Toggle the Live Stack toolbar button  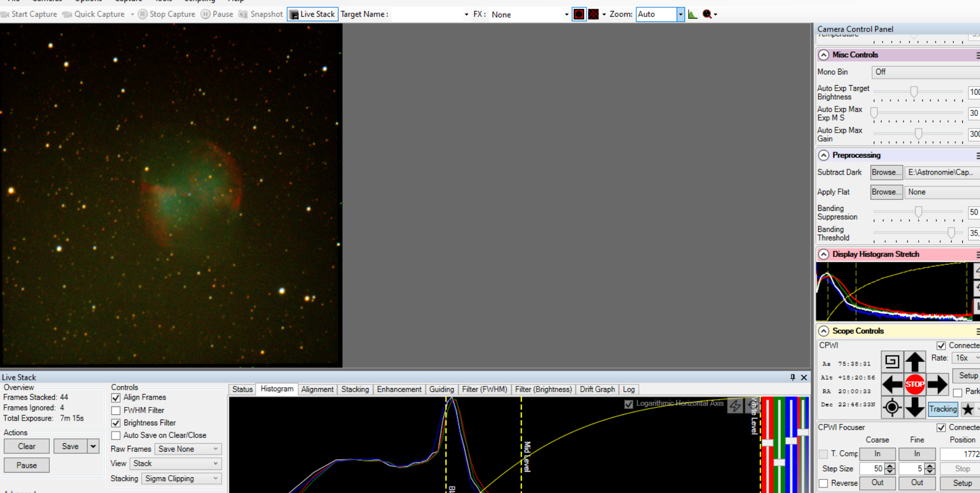(x=313, y=14)
